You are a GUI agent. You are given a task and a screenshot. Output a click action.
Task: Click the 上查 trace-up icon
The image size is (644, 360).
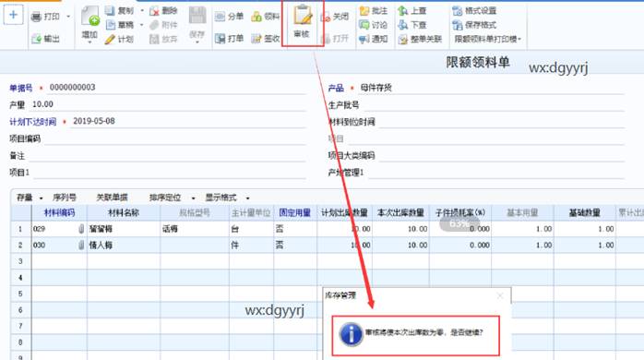[403, 11]
